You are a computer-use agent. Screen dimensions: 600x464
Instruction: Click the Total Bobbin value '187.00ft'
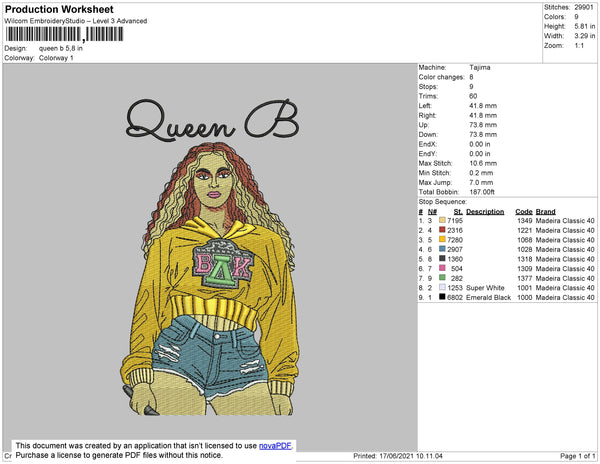pos(482,192)
